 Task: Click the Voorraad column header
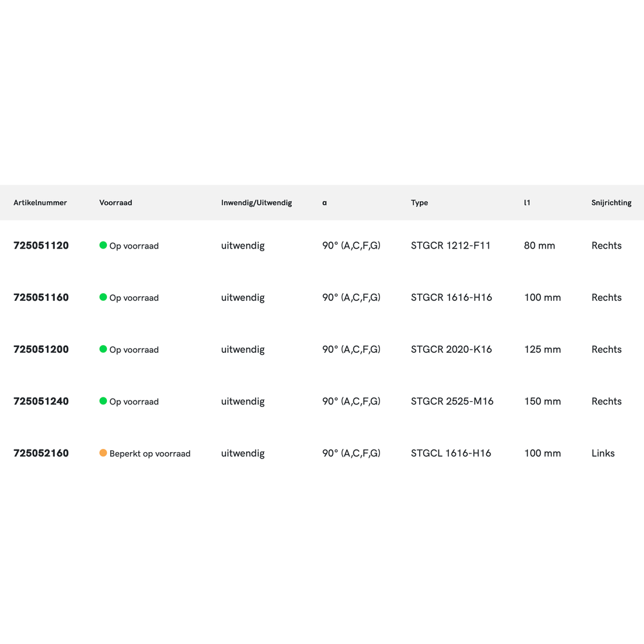pyautogui.click(x=115, y=203)
